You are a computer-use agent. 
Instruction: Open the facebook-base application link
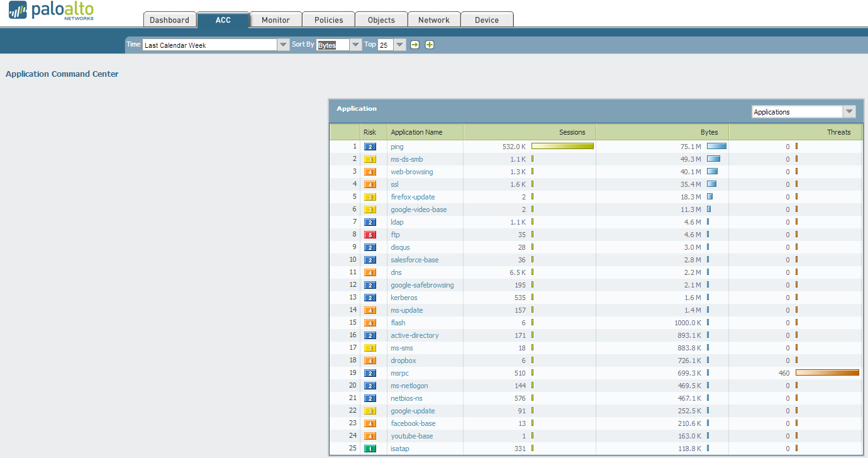(413, 423)
